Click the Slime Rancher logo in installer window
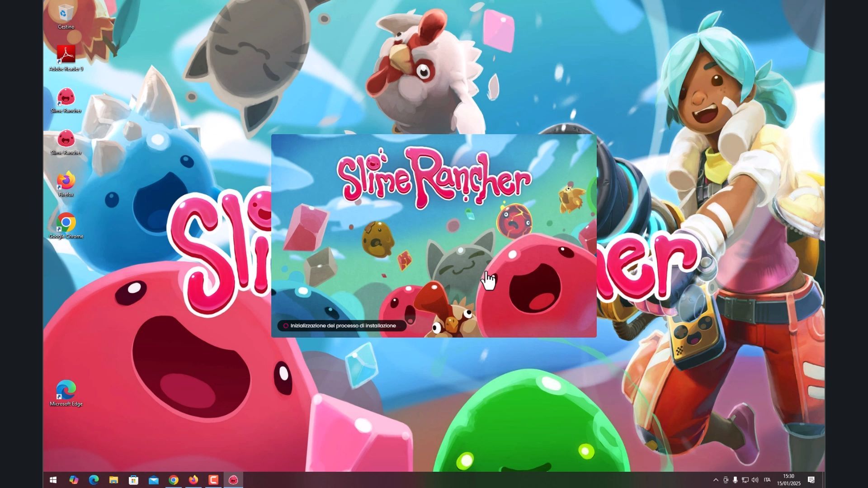Image resolution: width=868 pixels, height=488 pixels. click(434, 178)
